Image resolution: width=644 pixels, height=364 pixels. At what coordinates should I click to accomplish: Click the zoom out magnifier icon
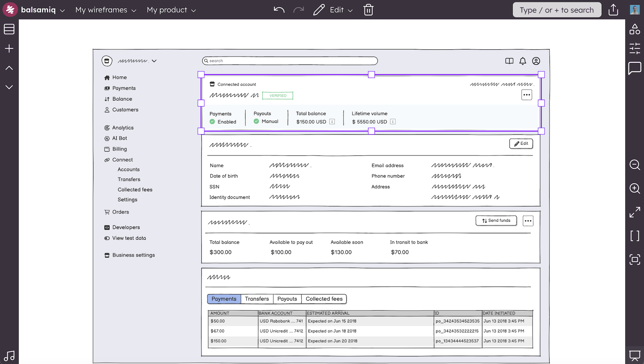(x=635, y=165)
